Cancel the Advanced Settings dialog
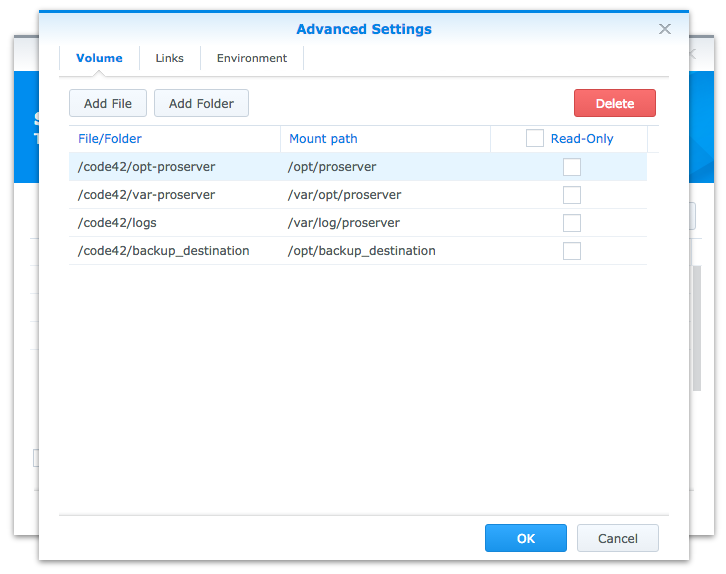This screenshot has height=574, width=726. point(618,538)
